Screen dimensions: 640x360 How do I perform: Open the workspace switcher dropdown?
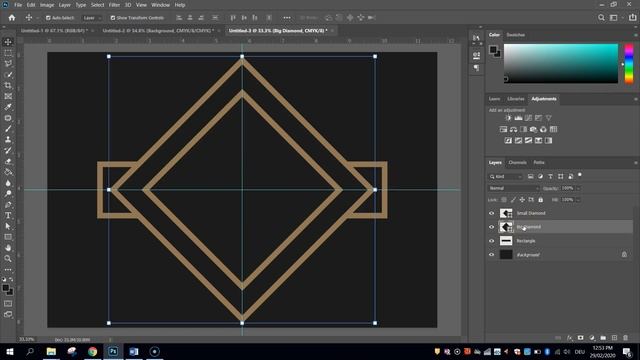[x=615, y=18]
